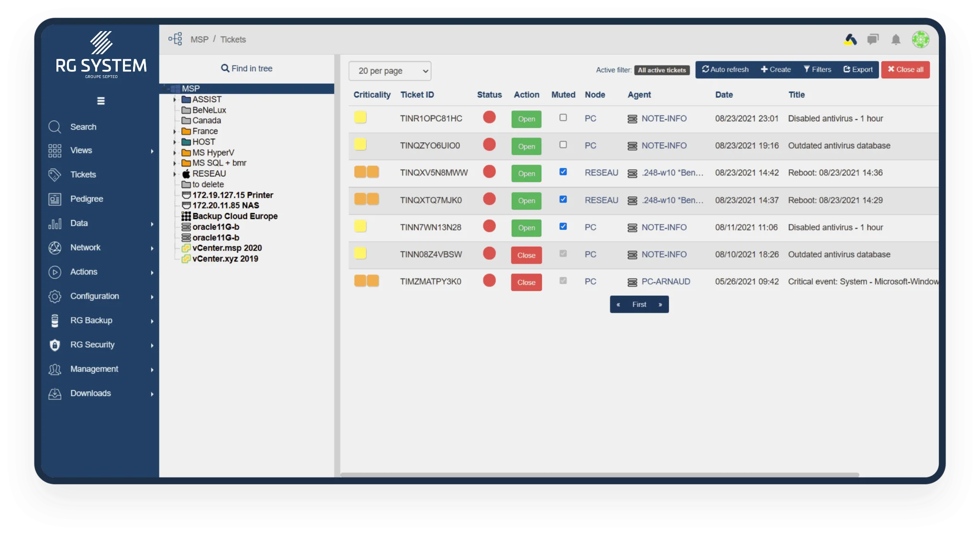Open the chat messages icon
The height and width of the screenshot is (535, 980).
(873, 40)
